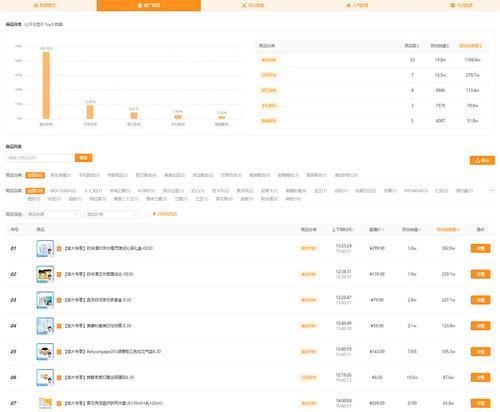Click the orange export button with upload icon
This screenshot has width=500, height=412.
pos(482,160)
